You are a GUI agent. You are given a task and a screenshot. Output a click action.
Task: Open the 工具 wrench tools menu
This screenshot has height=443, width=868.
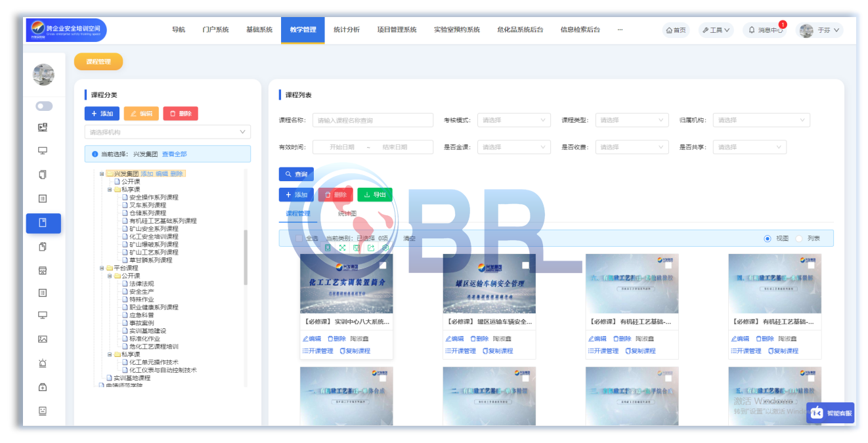click(715, 30)
